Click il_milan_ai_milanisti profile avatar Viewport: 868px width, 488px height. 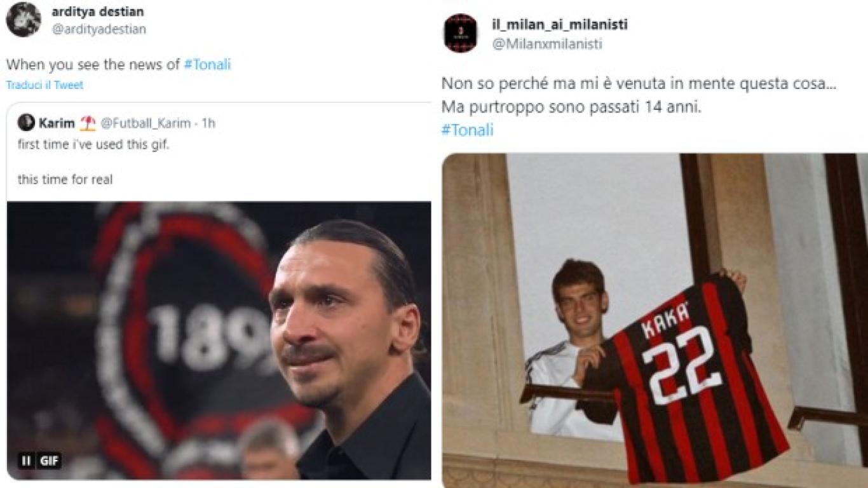click(x=461, y=33)
